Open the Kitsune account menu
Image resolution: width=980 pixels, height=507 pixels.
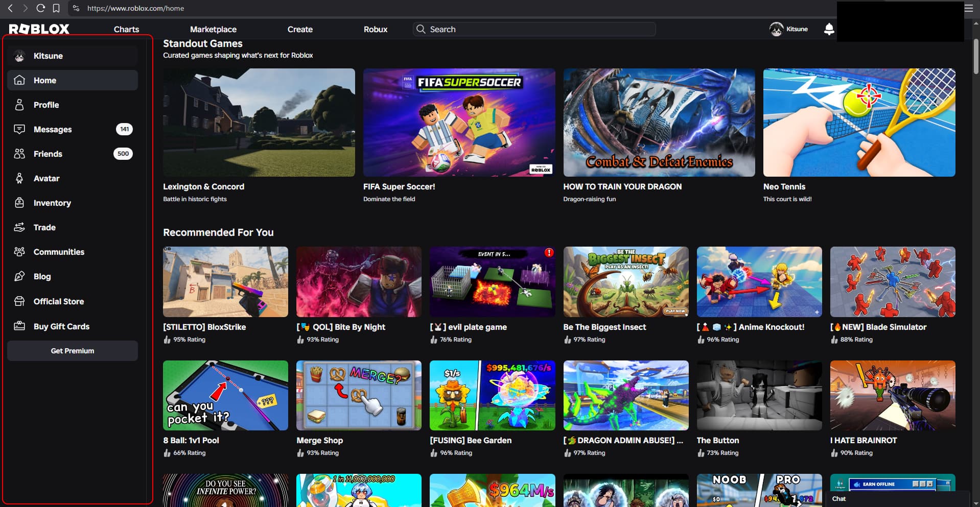coord(789,29)
